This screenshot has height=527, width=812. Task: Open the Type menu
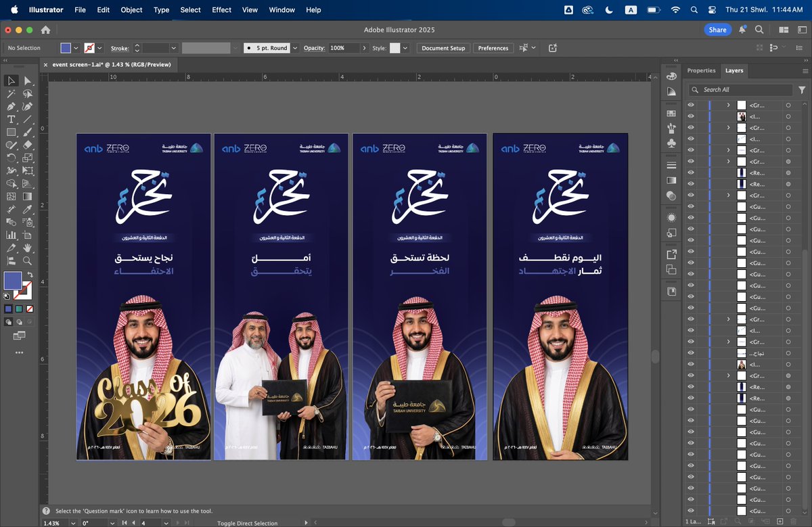tap(161, 10)
